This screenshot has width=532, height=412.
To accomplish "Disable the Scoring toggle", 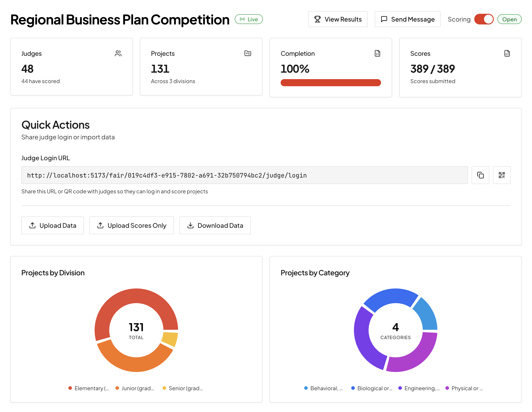I will click(484, 19).
